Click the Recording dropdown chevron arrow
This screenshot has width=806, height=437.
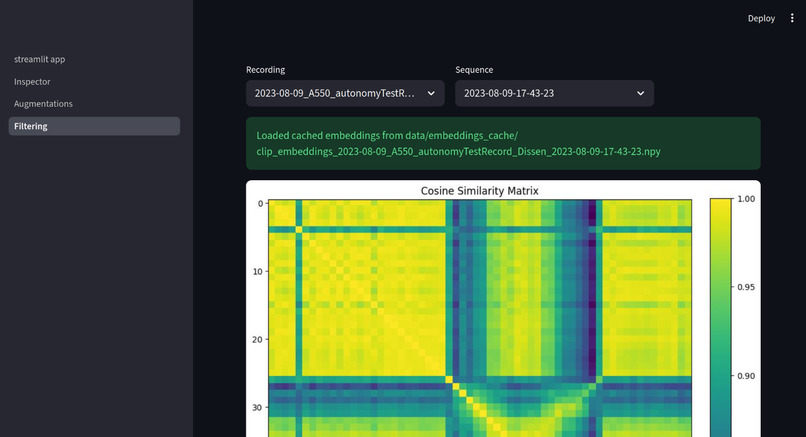tap(431, 94)
